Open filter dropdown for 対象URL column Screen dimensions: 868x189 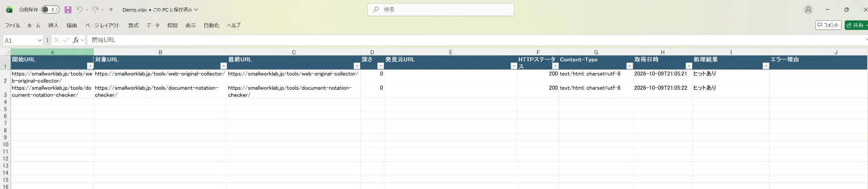(x=223, y=66)
